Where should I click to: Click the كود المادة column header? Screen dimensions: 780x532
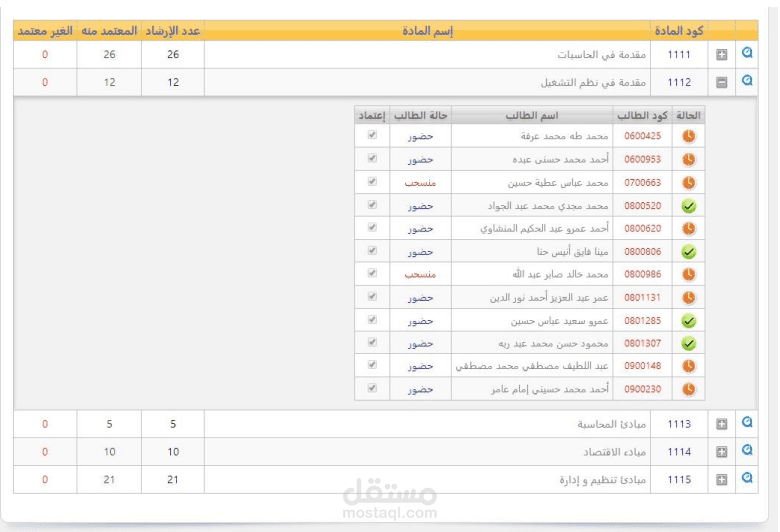click(679, 31)
